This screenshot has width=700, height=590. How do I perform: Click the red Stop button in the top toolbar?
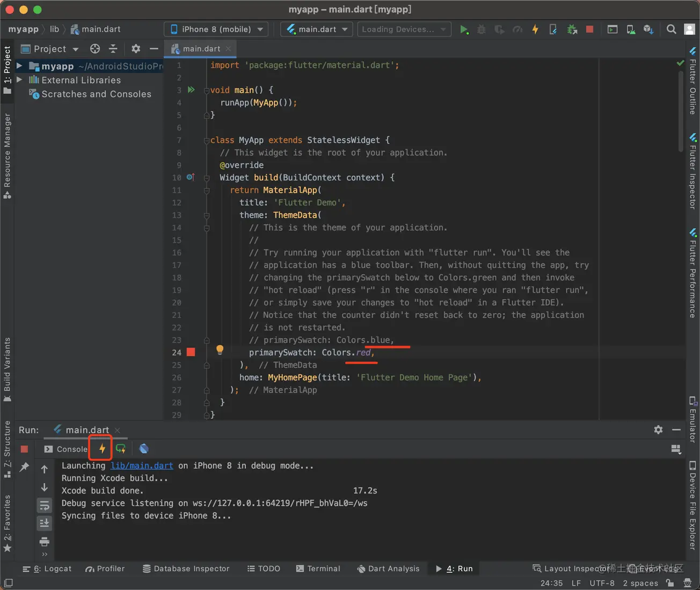[x=589, y=30]
